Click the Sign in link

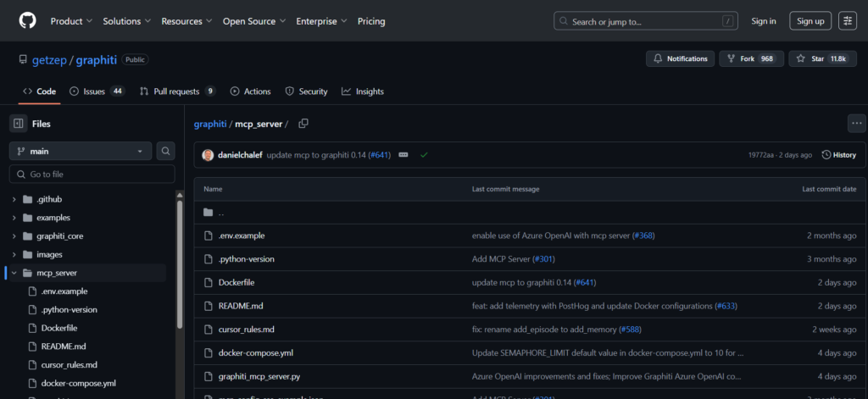[x=764, y=21]
